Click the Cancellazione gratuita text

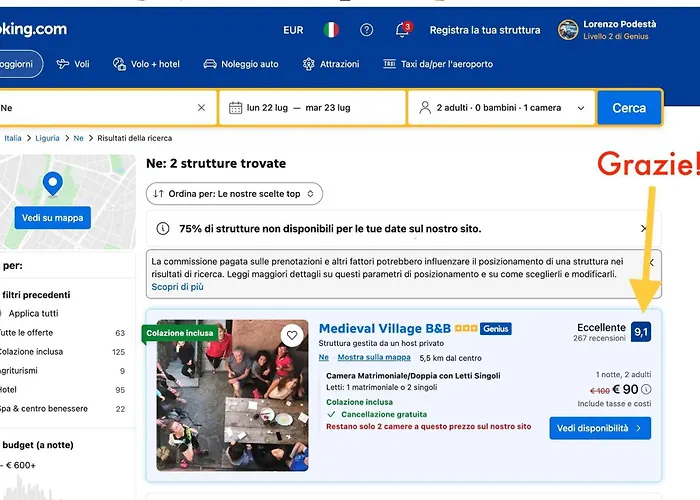(384, 414)
